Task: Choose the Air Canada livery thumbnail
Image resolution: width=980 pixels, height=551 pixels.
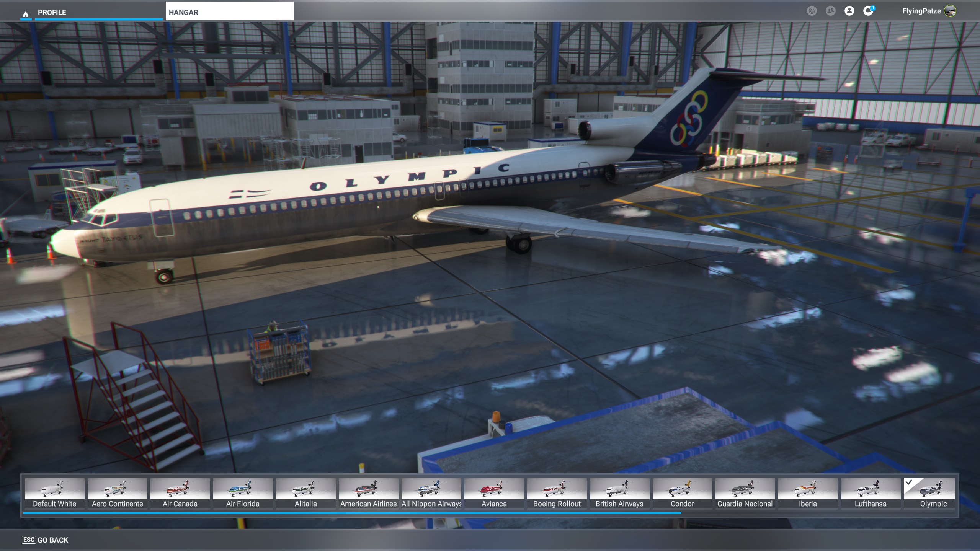Action: click(180, 493)
